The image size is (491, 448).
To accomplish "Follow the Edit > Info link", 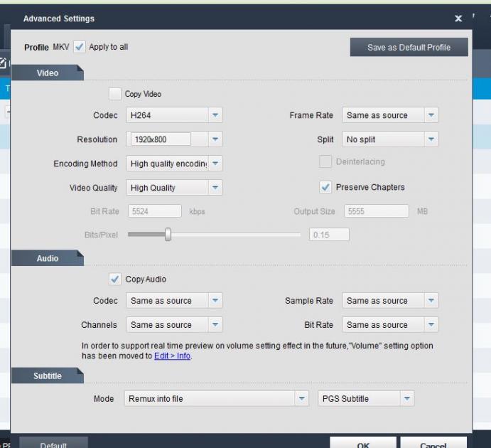I will [x=173, y=356].
